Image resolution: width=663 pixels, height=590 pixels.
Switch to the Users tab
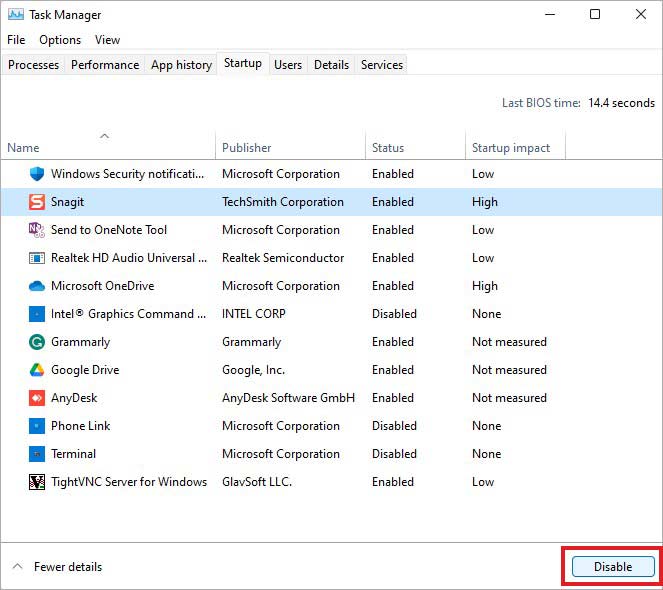288,65
